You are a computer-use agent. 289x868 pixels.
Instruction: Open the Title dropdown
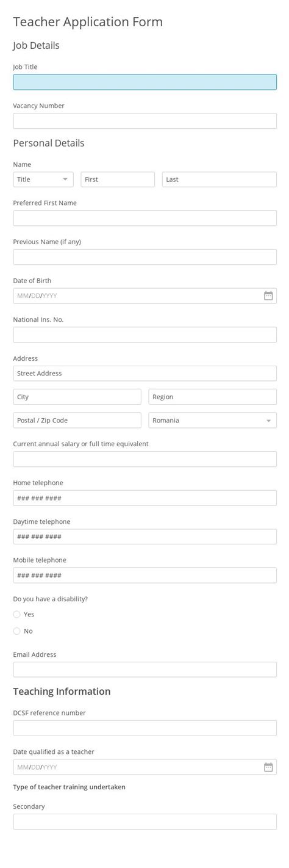[x=43, y=179]
